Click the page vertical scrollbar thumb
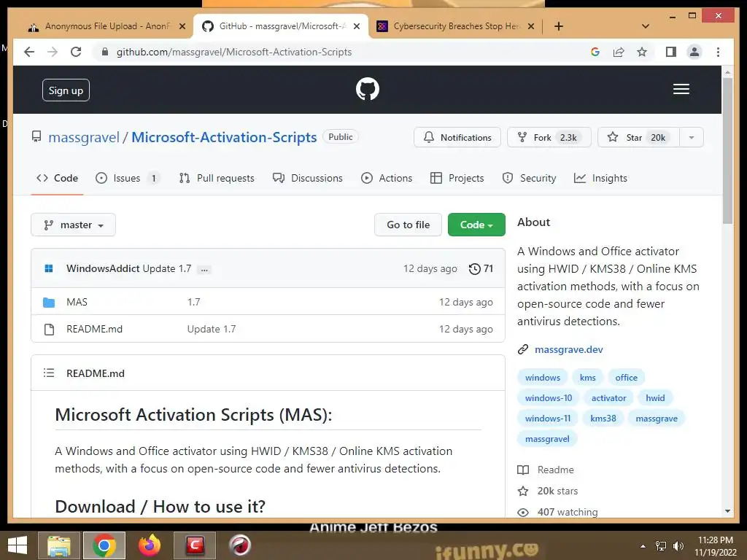Image resolution: width=747 pixels, height=560 pixels. 727,150
